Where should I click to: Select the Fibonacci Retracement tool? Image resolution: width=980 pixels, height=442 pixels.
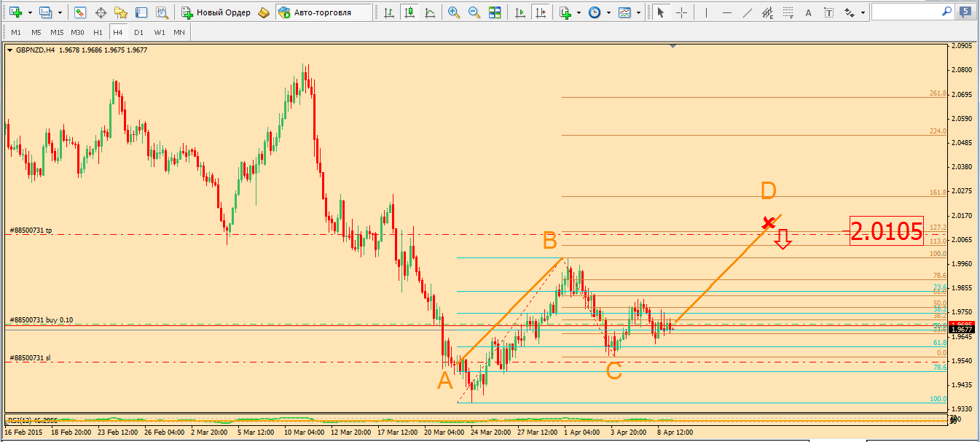[788, 12]
